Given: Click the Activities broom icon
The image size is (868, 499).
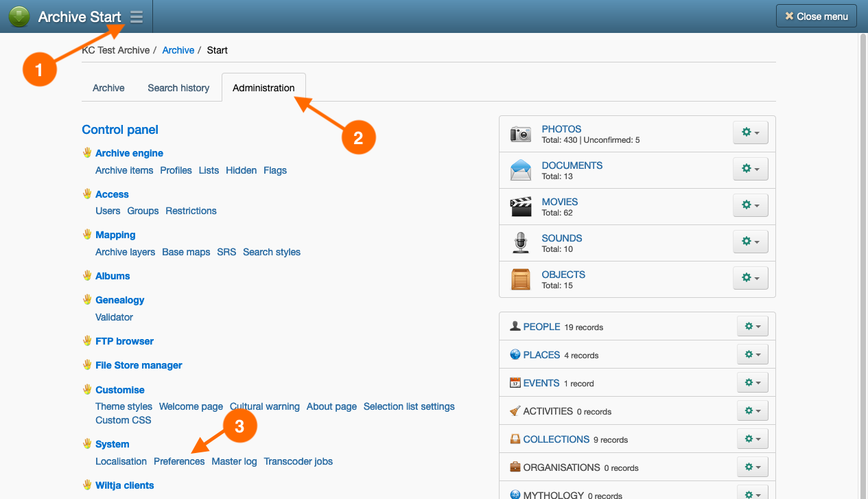Looking at the screenshot, I should click(x=515, y=410).
